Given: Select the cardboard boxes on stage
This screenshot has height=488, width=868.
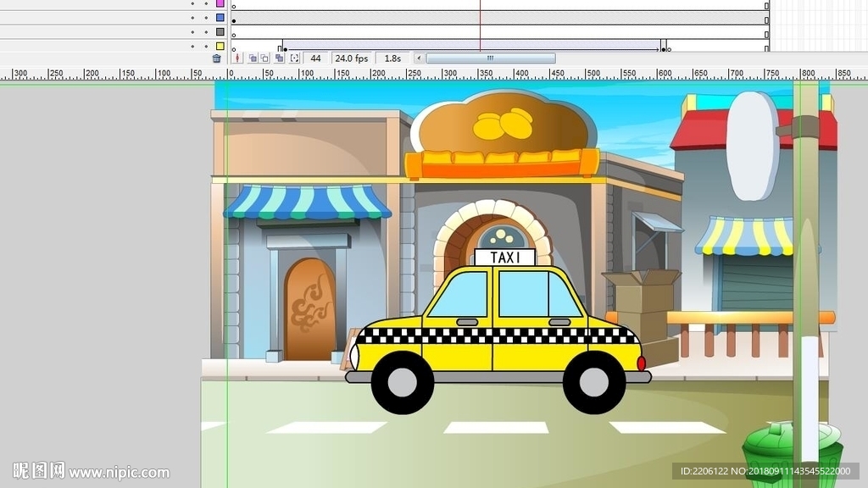Looking at the screenshot, I should 643,317.
